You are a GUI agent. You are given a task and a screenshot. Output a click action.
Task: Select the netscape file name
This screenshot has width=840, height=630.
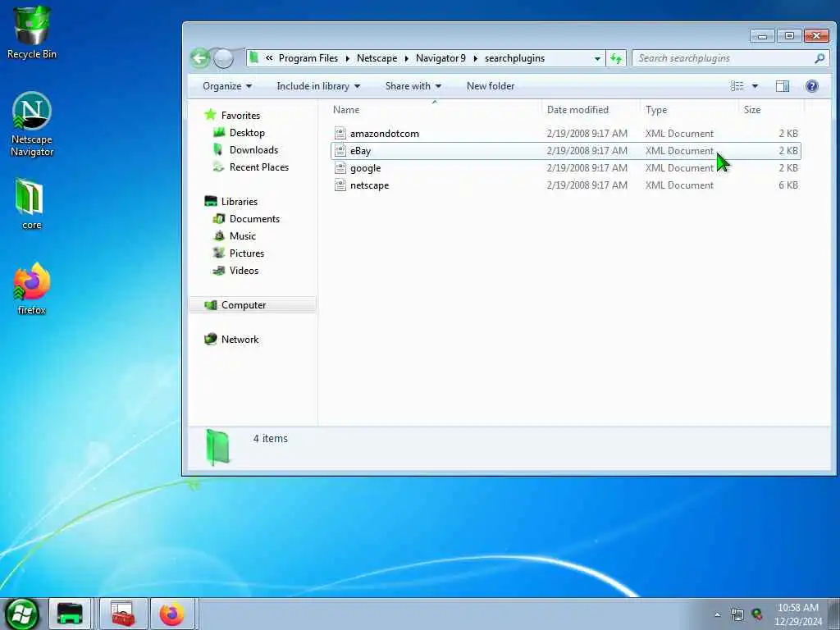(x=369, y=185)
